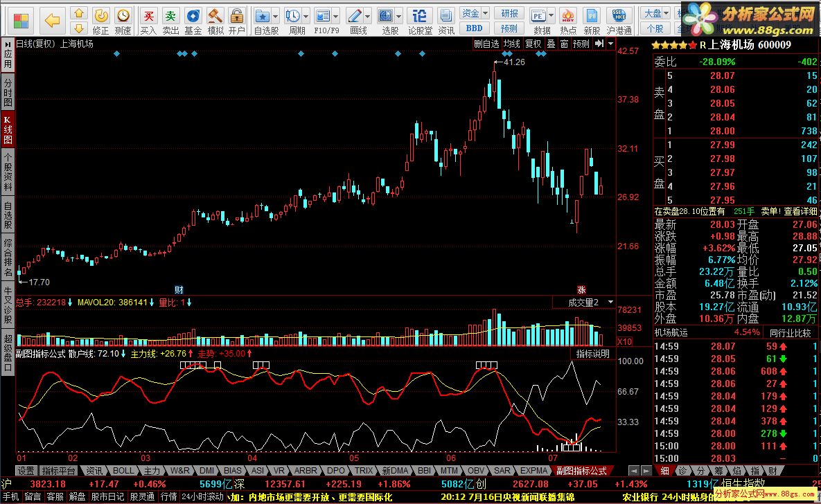This screenshot has width=821, height=504.
Task: Open the 沪港通 SSE-HKE icon
Action: (x=619, y=21)
